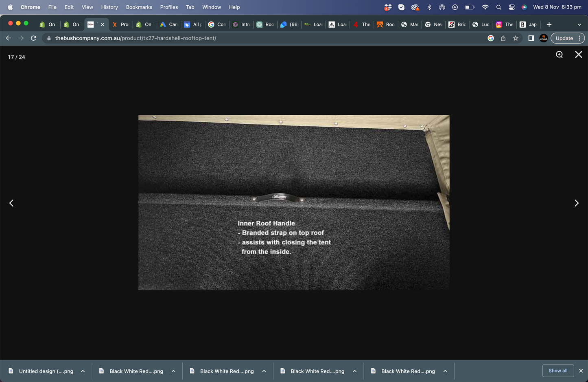Switch to the 'Bric' tab
Viewport: 588px width, 382px height.
click(x=457, y=24)
